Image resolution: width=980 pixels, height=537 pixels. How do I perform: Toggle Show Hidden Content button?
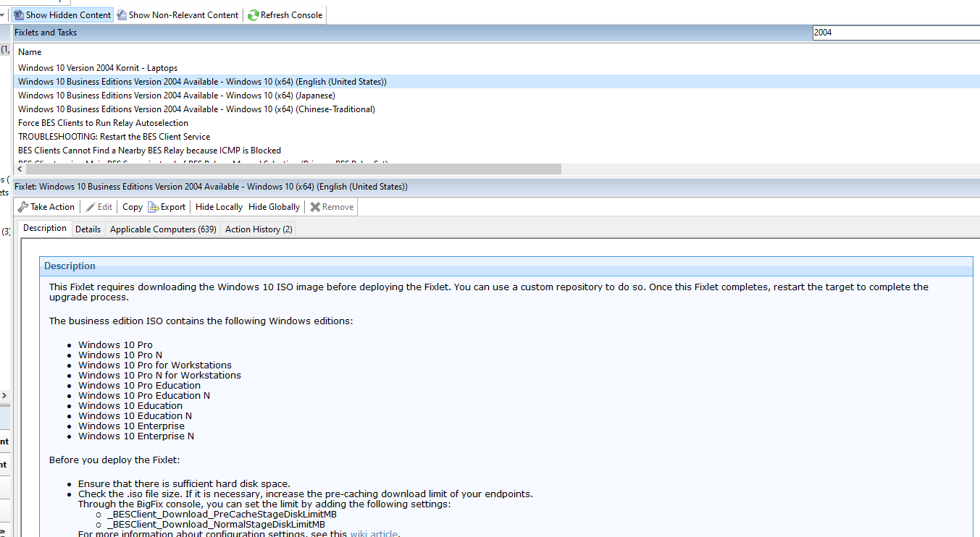(x=62, y=15)
